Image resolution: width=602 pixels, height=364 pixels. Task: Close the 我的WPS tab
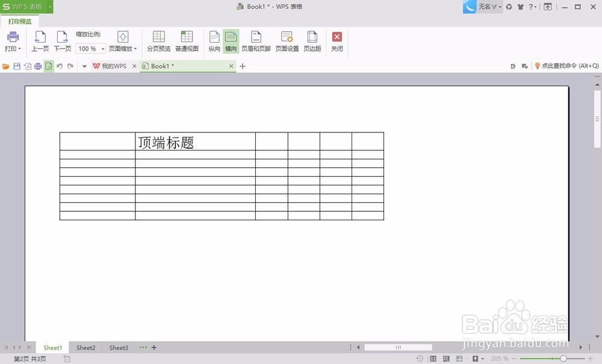(134, 66)
